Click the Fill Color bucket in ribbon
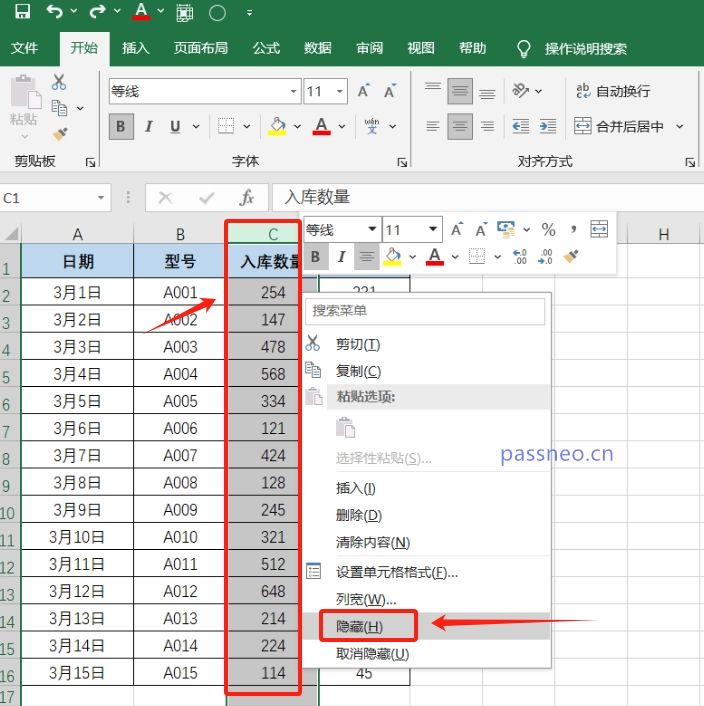Viewport: 704px width, 706px height. coord(277,126)
